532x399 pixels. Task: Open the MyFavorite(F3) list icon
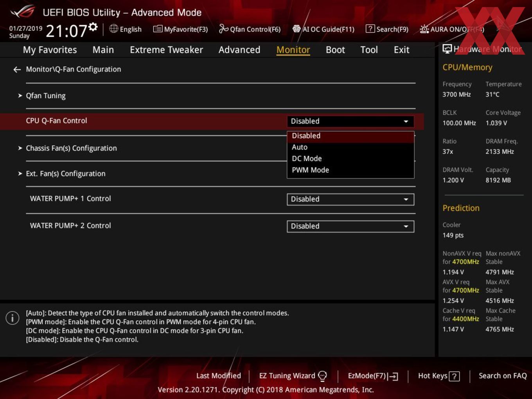pyautogui.click(x=158, y=29)
